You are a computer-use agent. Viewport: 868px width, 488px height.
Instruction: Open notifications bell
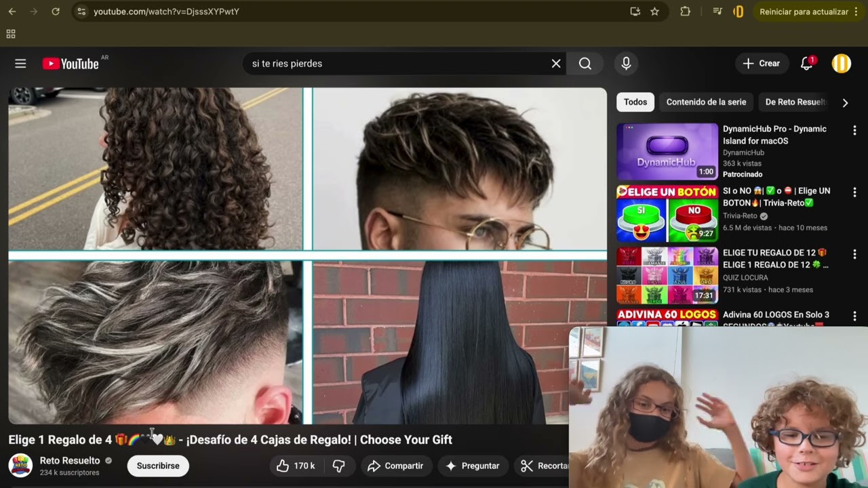click(806, 63)
